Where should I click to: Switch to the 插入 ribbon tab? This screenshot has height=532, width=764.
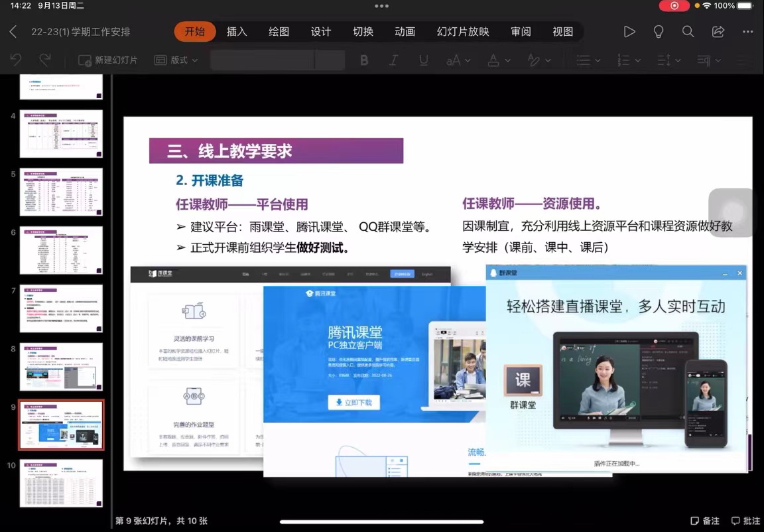click(x=237, y=31)
